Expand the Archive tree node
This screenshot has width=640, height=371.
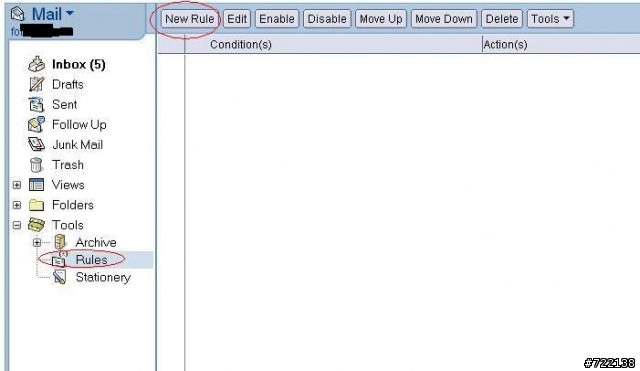coord(37,242)
